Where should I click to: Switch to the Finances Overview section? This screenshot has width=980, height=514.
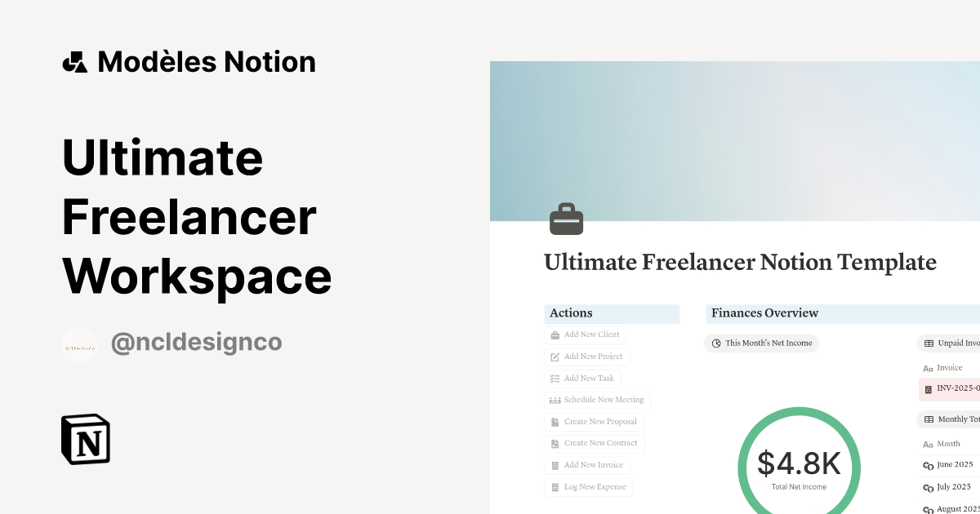764,312
